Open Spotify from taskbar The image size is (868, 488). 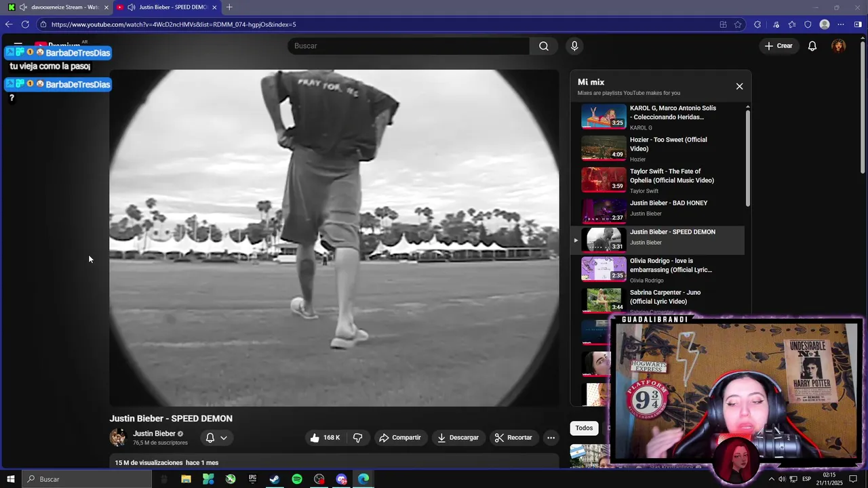point(297,479)
